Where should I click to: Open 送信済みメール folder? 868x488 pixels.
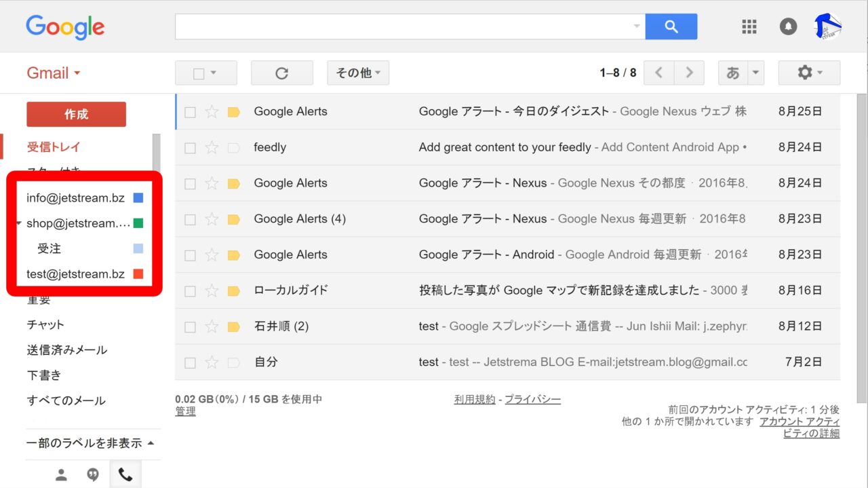click(66, 350)
